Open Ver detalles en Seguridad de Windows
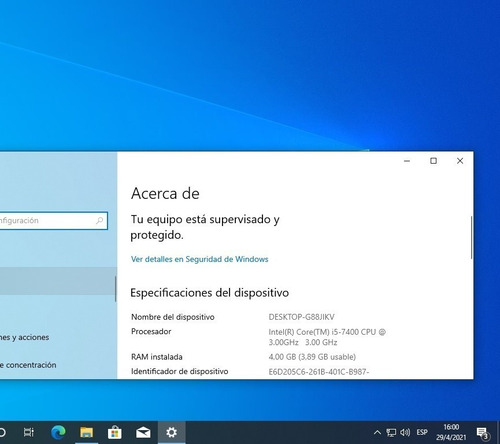 click(199, 259)
